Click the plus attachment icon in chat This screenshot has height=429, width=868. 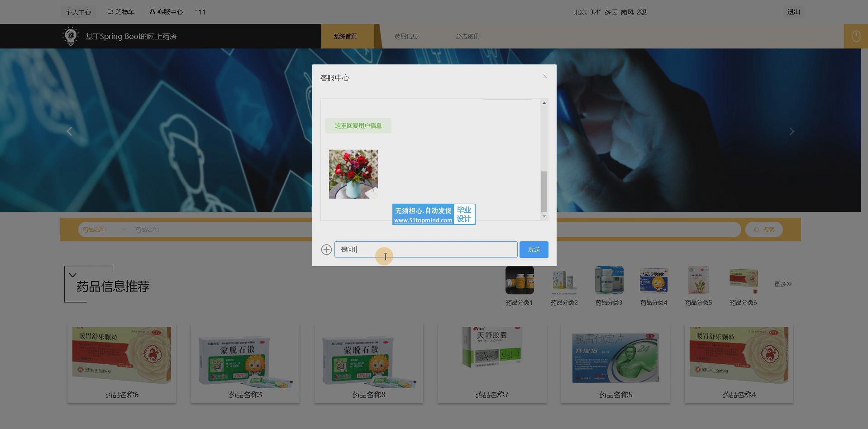coord(326,249)
